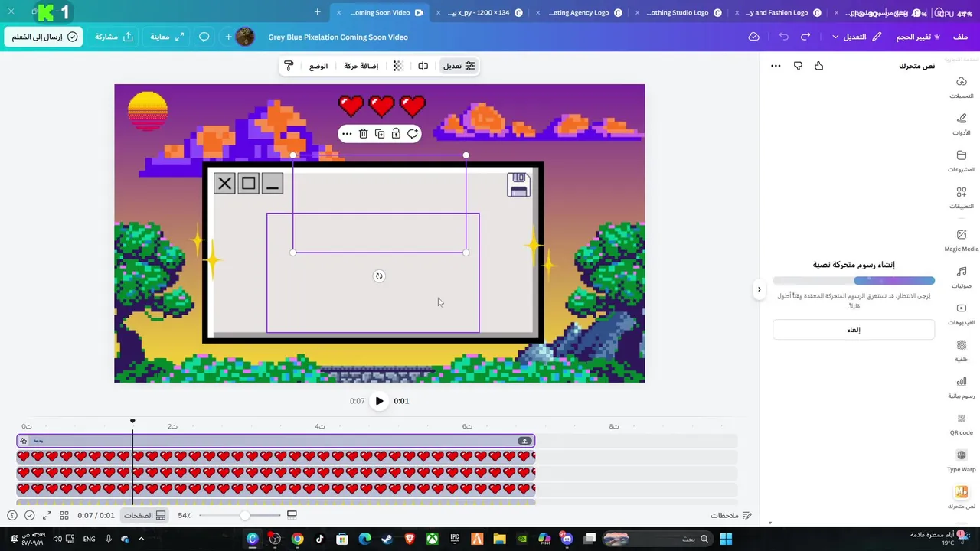Open File Explorer from the taskbar
This screenshot has height=551, width=980.
pyautogui.click(x=499, y=539)
